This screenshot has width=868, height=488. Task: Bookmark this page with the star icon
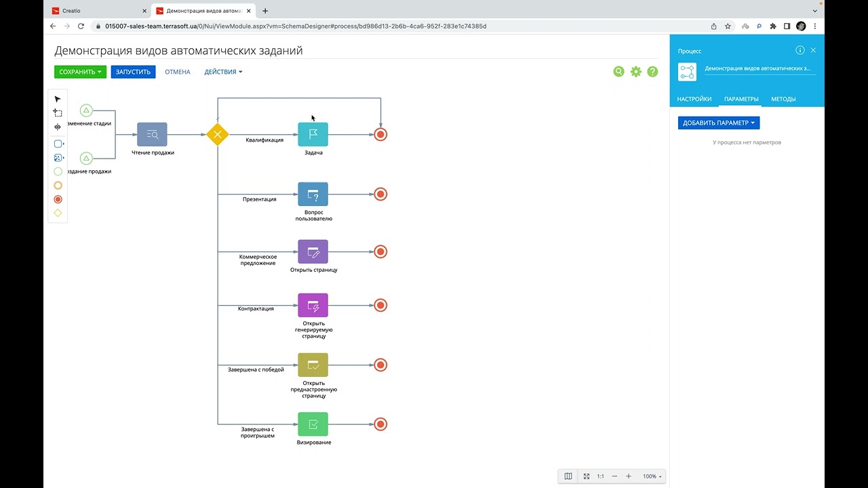pos(728,26)
